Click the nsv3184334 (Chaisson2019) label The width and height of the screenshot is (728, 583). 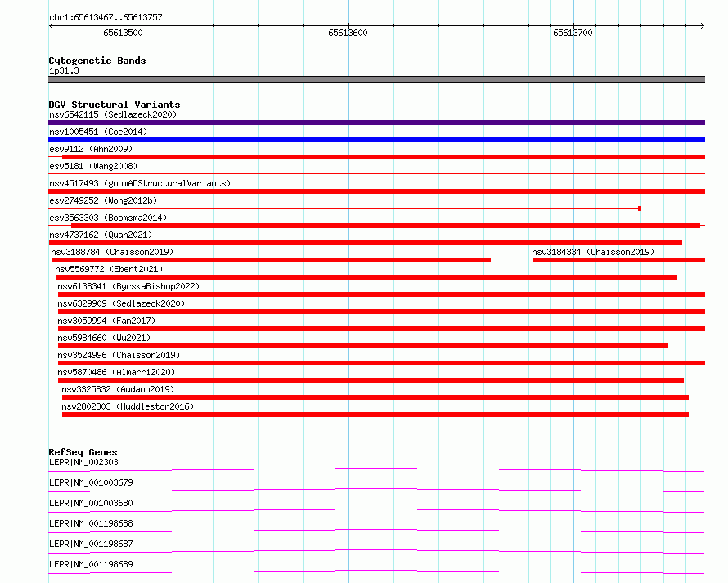click(x=593, y=252)
